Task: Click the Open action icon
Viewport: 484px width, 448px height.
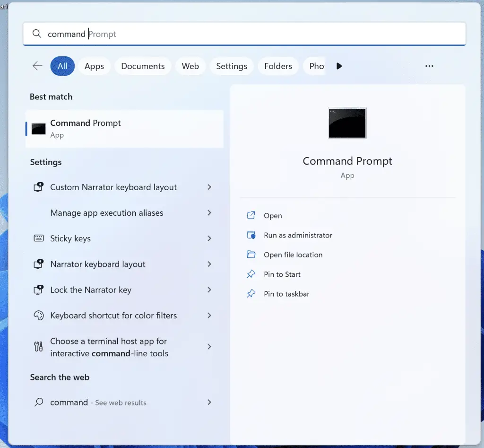Action: click(x=251, y=215)
